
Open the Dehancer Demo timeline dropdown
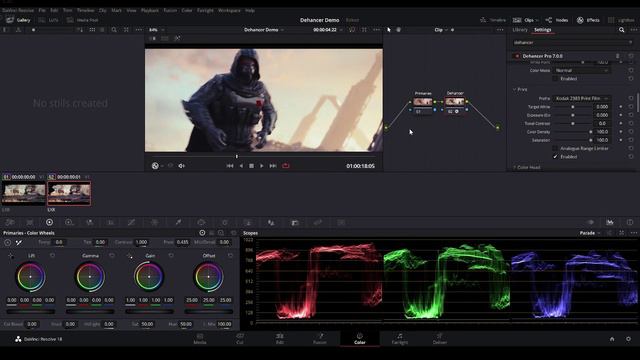click(264, 30)
